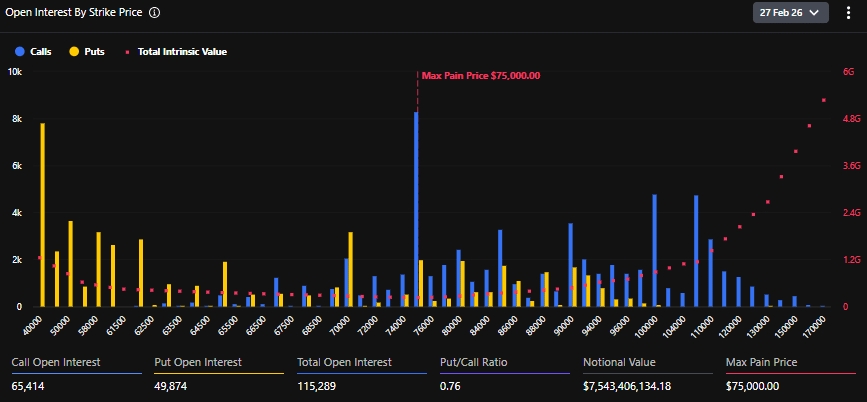This screenshot has width=867, height=402.
Task: Hide the Total Intrinsic Value series
Action: (176, 51)
